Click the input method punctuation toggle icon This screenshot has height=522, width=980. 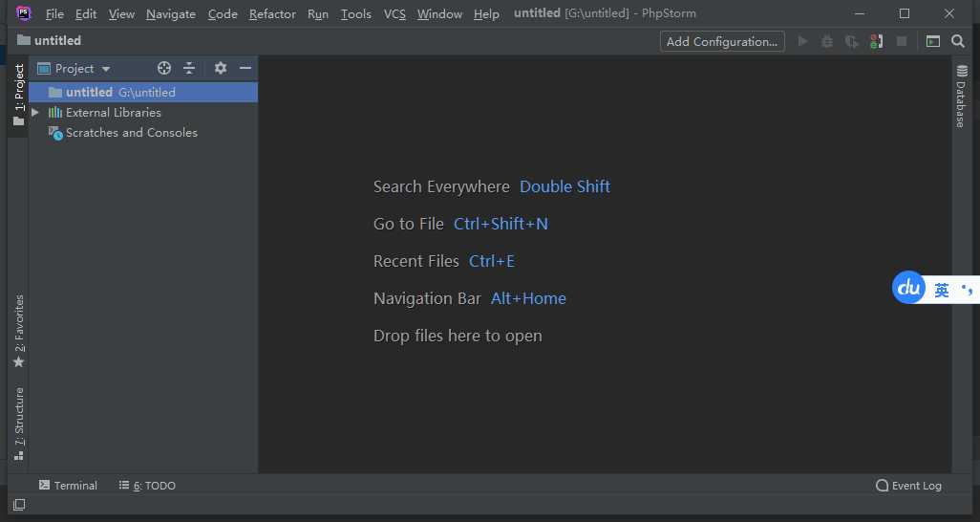click(967, 290)
